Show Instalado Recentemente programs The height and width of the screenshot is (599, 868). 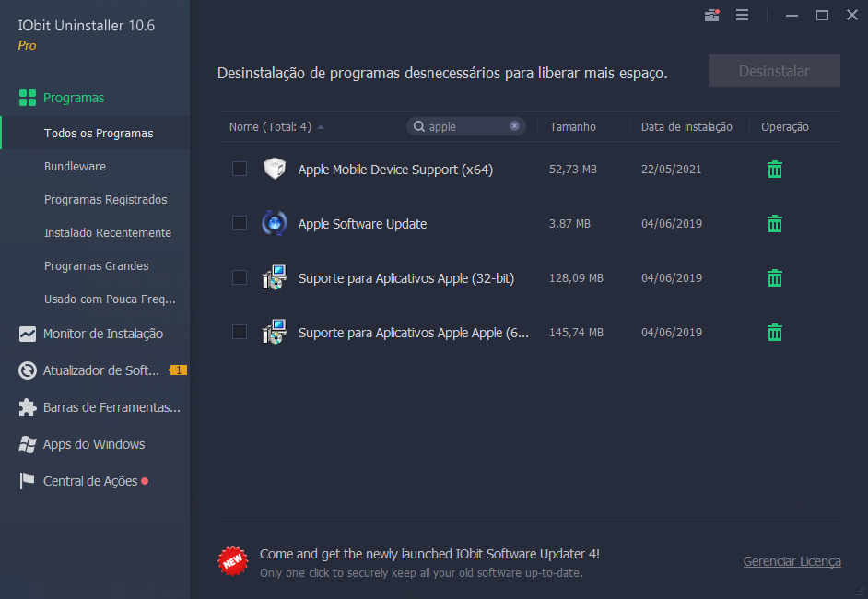click(108, 233)
